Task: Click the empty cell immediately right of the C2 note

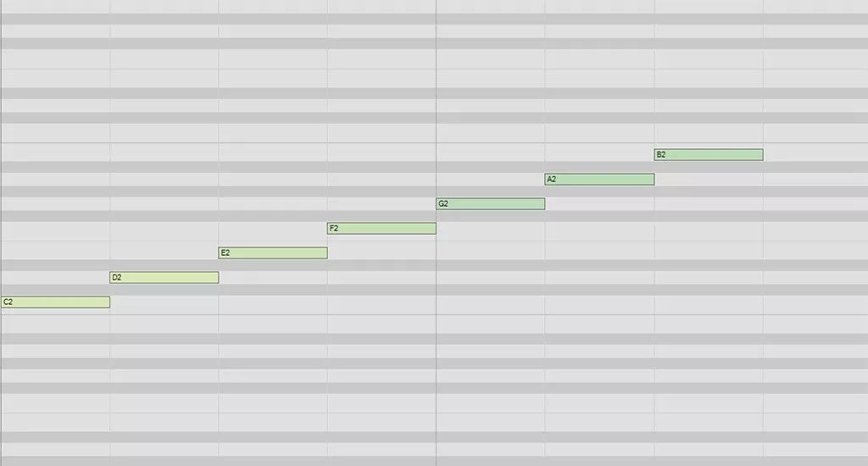Action: 164,302
